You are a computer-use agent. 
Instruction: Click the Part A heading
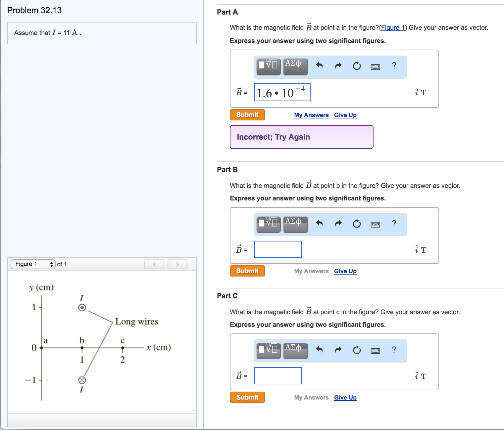[x=227, y=12]
